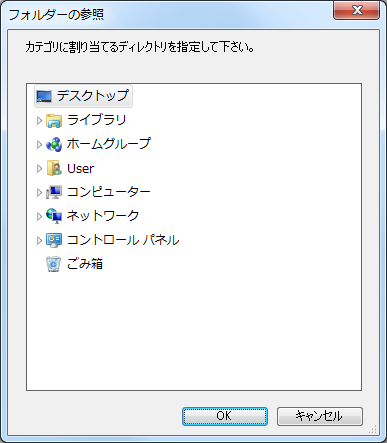The width and height of the screenshot is (387, 443).
Task: Click the ネットワーク globe icon
Action: point(54,216)
